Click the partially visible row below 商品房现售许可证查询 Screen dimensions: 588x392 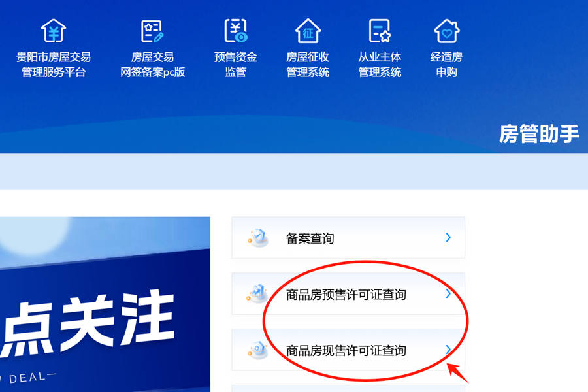click(x=348, y=389)
